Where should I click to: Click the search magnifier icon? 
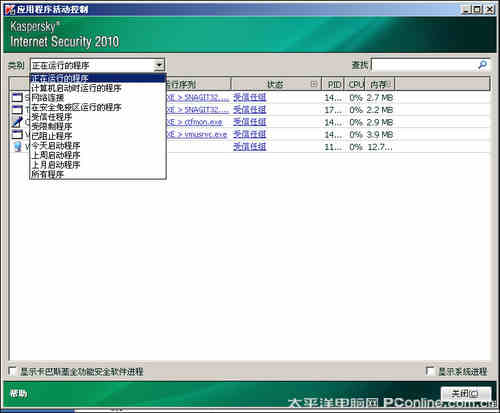click(x=482, y=65)
